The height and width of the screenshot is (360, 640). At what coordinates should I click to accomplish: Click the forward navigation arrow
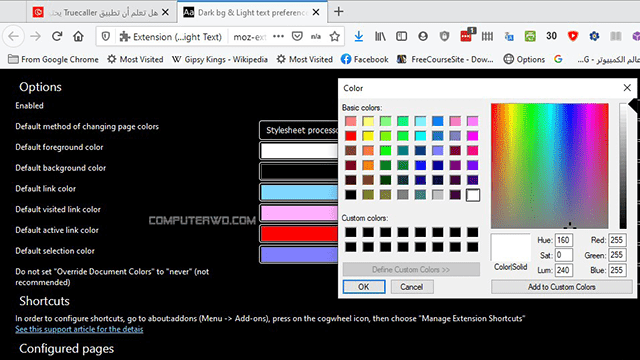(36, 37)
